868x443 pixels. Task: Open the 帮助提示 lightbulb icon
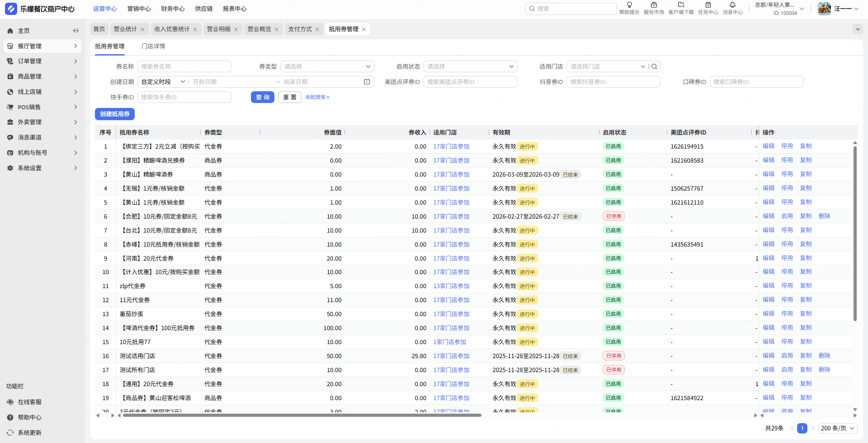(629, 5)
